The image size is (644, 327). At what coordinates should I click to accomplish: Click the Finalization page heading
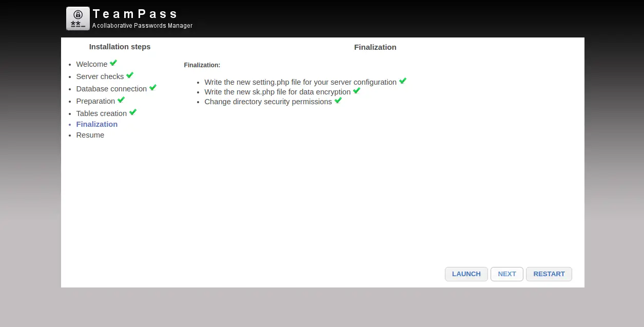(375, 47)
